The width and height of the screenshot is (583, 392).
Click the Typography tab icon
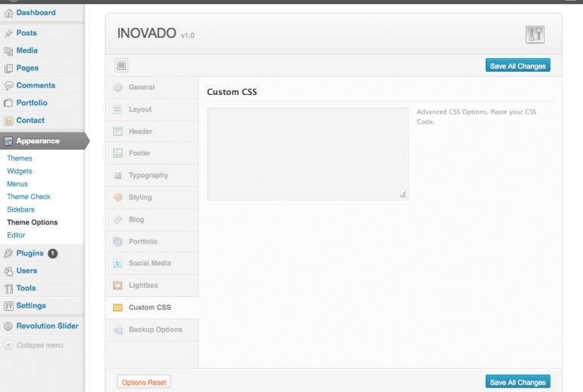tap(118, 176)
